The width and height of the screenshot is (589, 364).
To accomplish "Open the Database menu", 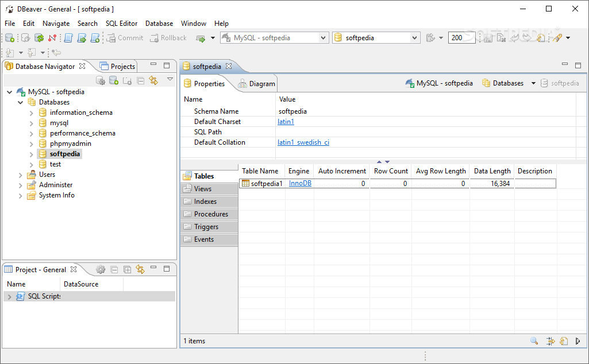I will (159, 24).
